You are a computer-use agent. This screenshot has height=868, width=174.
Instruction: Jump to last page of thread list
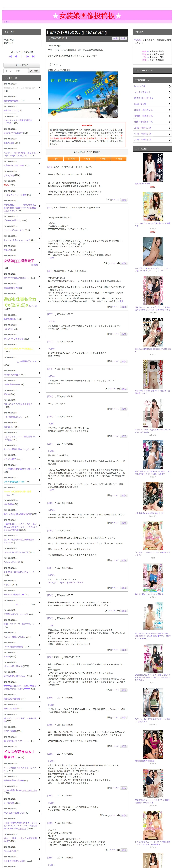33,57
